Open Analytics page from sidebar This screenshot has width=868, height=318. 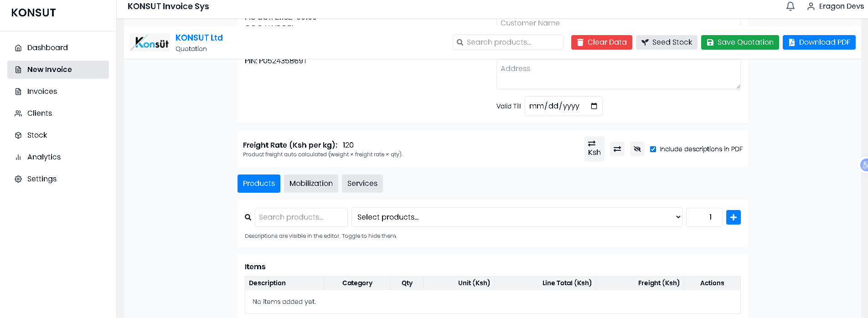point(58,157)
